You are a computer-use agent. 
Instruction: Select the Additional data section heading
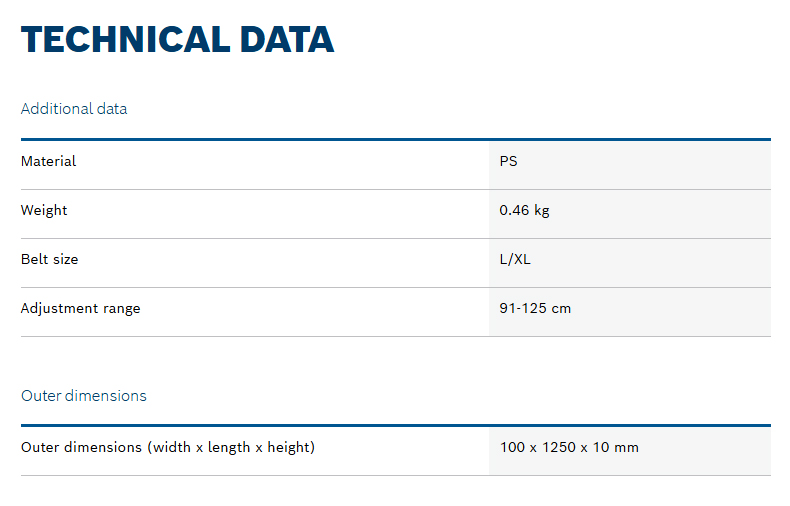click(74, 108)
